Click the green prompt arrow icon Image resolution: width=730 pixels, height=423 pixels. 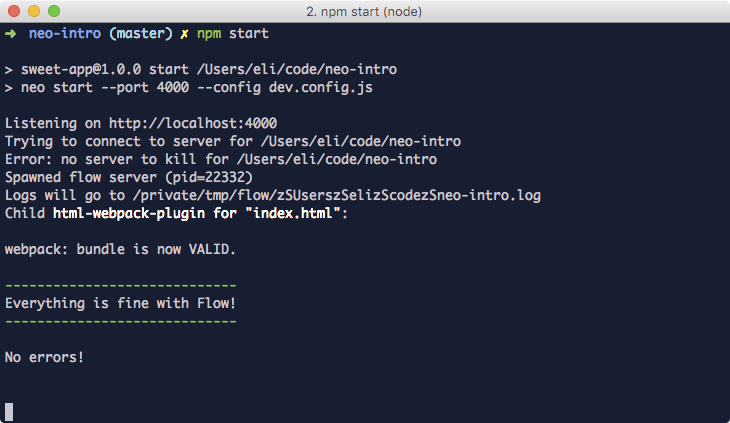10,34
